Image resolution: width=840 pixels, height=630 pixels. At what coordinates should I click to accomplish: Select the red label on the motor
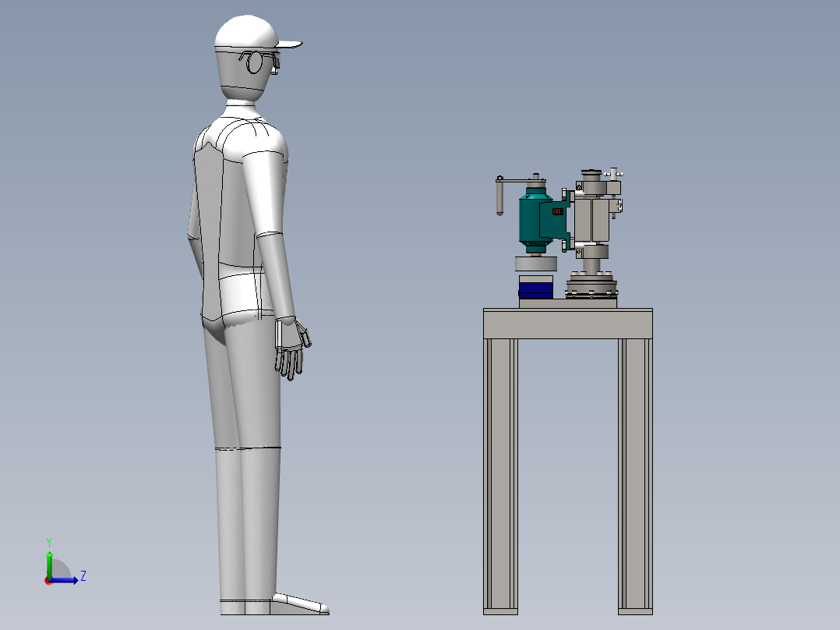pyautogui.click(x=558, y=211)
